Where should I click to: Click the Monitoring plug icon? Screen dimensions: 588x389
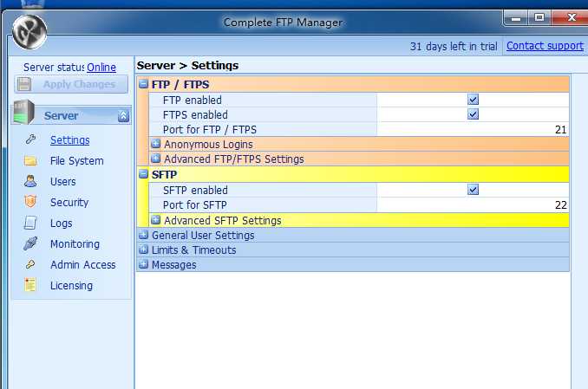tap(30, 243)
